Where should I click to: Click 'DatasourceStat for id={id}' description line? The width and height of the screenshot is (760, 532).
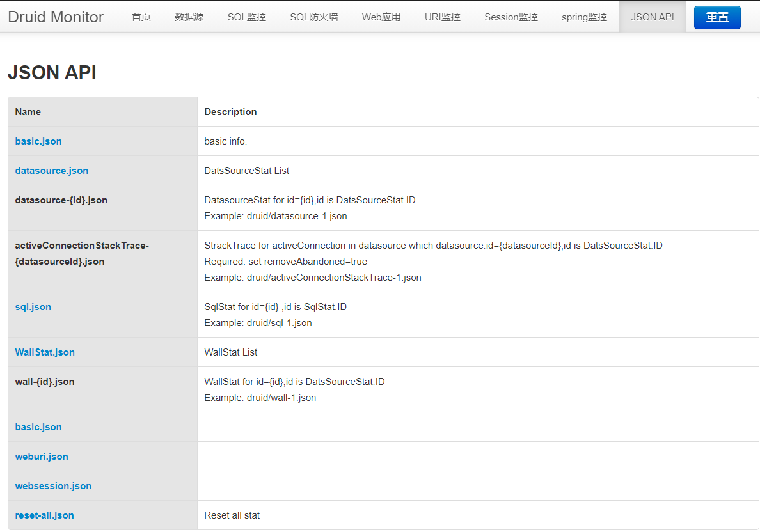point(310,200)
